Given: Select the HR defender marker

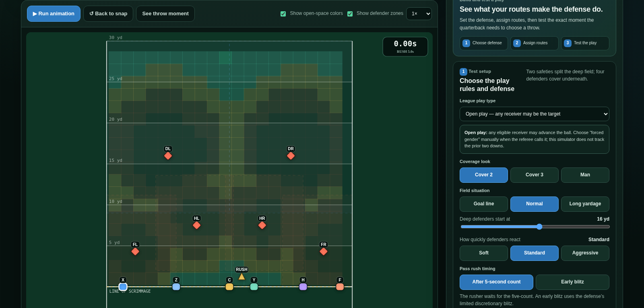Looking at the screenshot, I should 262,225.
